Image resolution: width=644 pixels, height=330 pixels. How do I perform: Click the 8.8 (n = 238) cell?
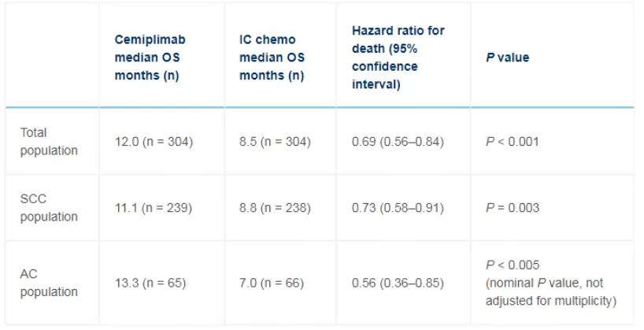275,209
